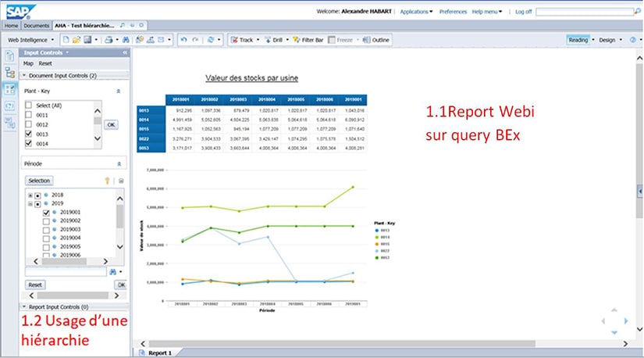
Task: Open the User Prompt Input side icon
Action: (x=9, y=106)
